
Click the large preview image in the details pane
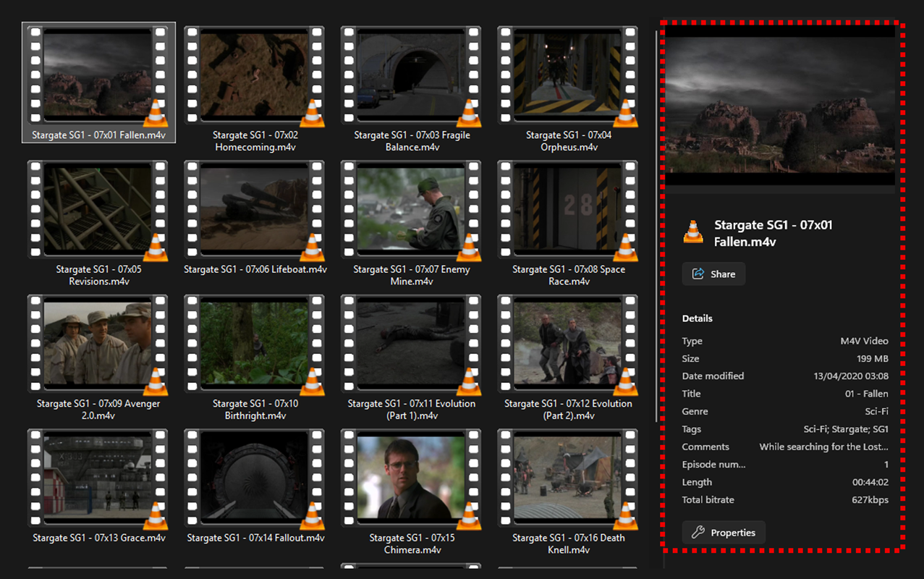(x=780, y=105)
